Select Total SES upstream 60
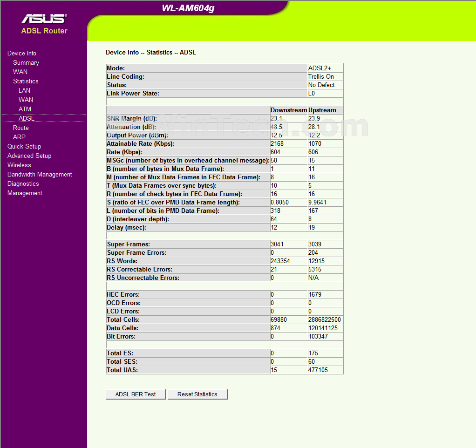Viewport: 476px width, 448px height. point(312,362)
